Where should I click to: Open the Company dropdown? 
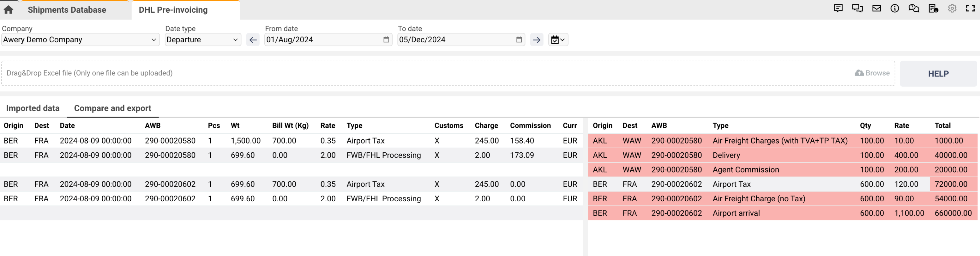click(x=80, y=40)
